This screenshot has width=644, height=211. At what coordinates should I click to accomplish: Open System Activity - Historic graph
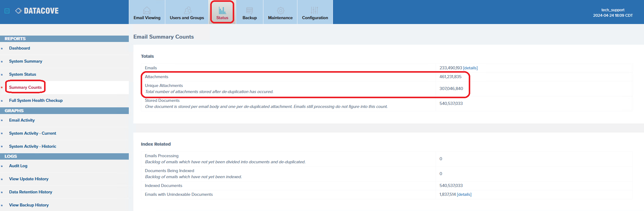click(x=33, y=146)
